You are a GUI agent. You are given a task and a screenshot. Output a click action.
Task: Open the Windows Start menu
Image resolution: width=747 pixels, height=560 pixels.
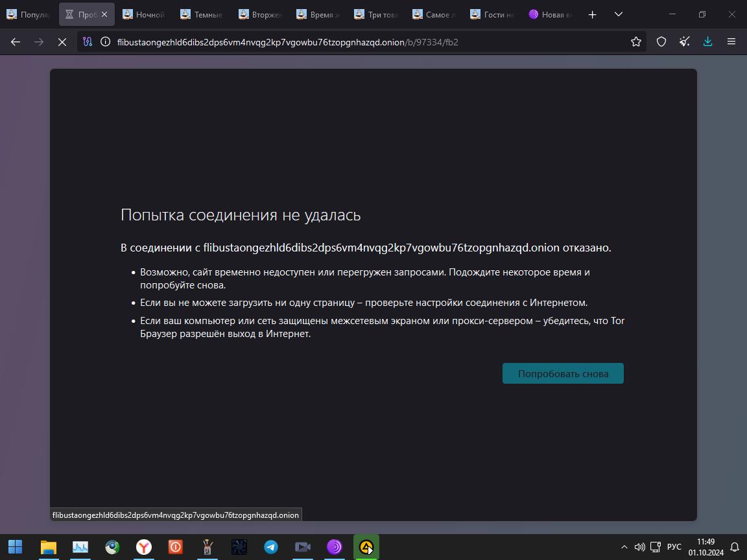tap(15, 547)
